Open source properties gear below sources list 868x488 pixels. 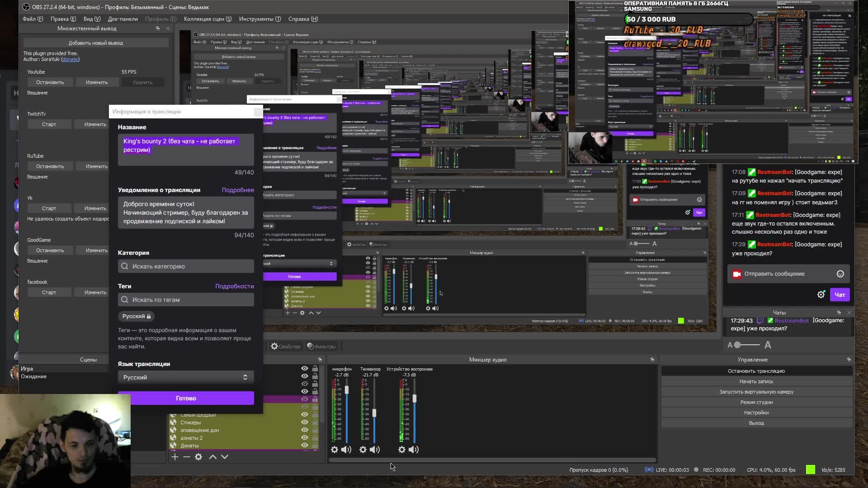point(198,457)
